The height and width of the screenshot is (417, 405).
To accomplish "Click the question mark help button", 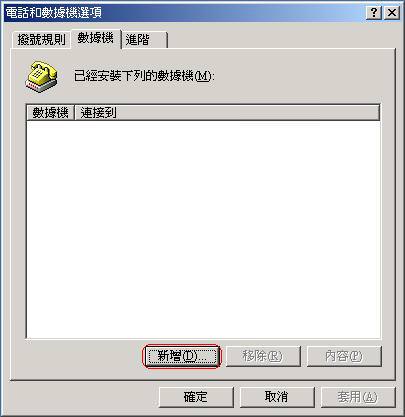I will pos(374,13).
